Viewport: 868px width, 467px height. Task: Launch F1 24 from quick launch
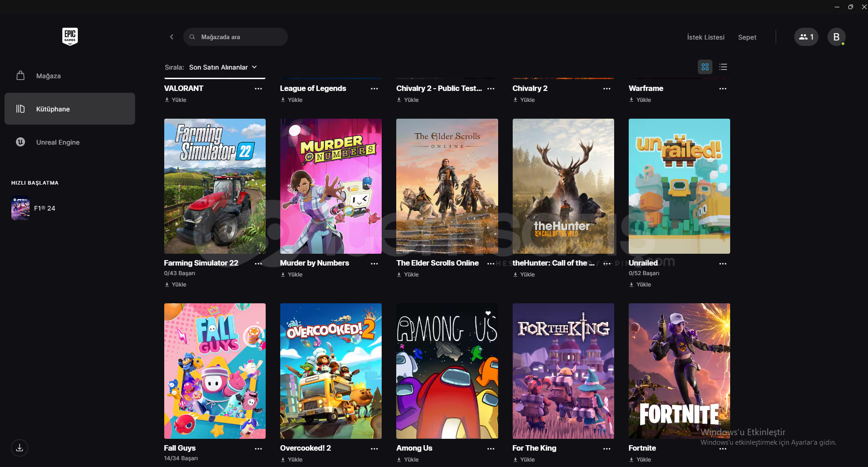(x=33, y=208)
